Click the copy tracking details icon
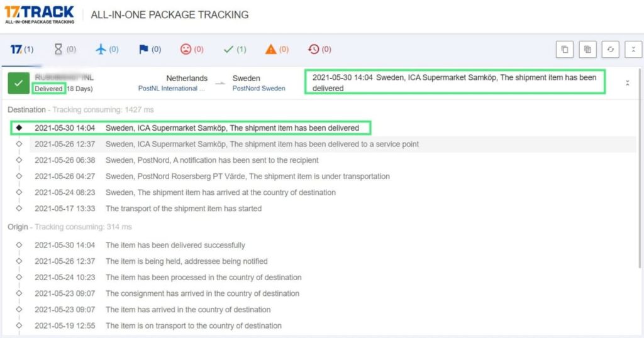Viewport: 644px width, 338px height. [x=587, y=49]
